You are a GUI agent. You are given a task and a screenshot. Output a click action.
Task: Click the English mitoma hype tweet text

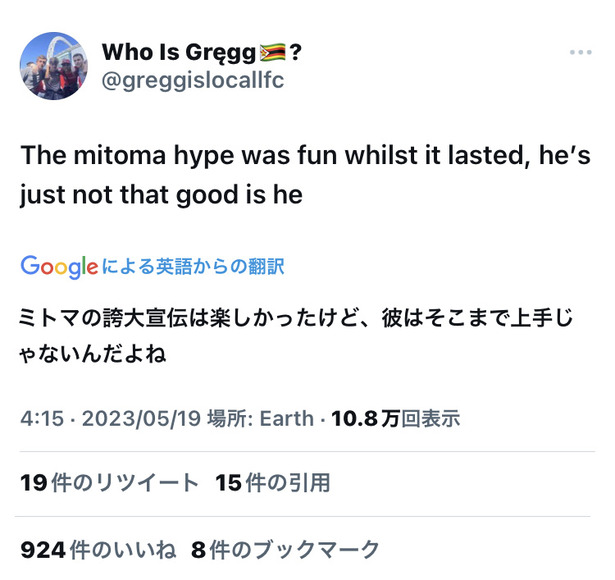(x=306, y=175)
